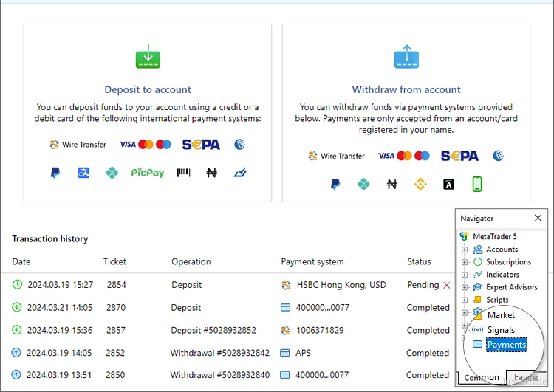Expand the Subscriptions tree node
The height and width of the screenshot is (392, 554).
coord(465,262)
